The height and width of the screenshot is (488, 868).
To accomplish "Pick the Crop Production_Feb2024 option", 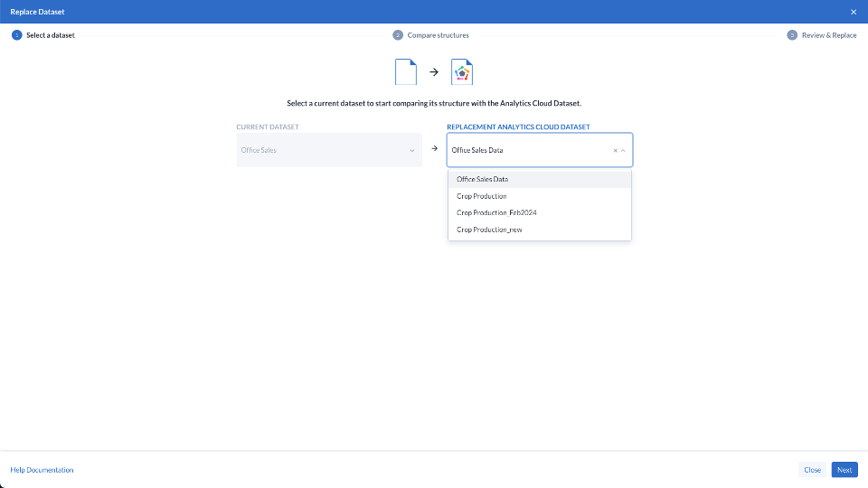I will 496,213.
